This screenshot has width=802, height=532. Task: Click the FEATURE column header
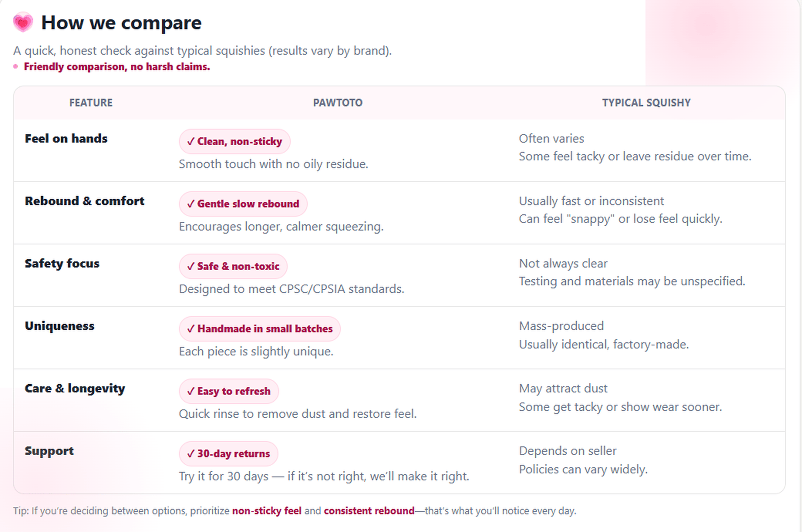click(x=91, y=103)
